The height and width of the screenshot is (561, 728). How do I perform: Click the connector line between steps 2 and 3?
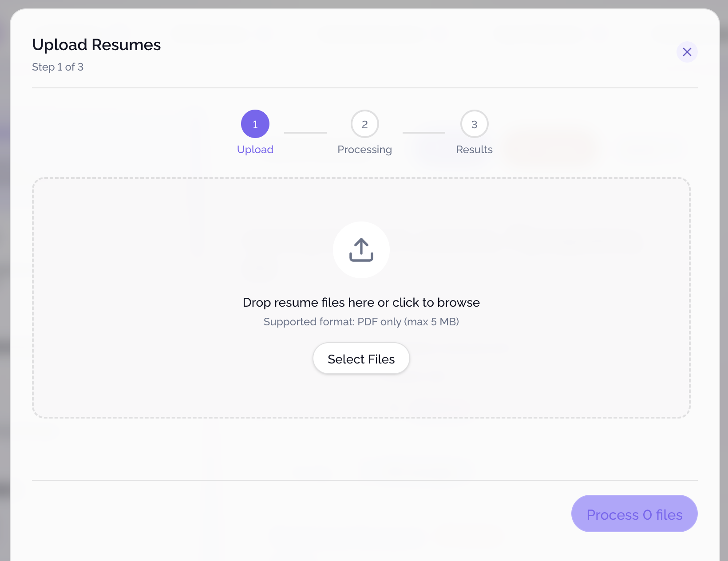pyautogui.click(x=423, y=132)
